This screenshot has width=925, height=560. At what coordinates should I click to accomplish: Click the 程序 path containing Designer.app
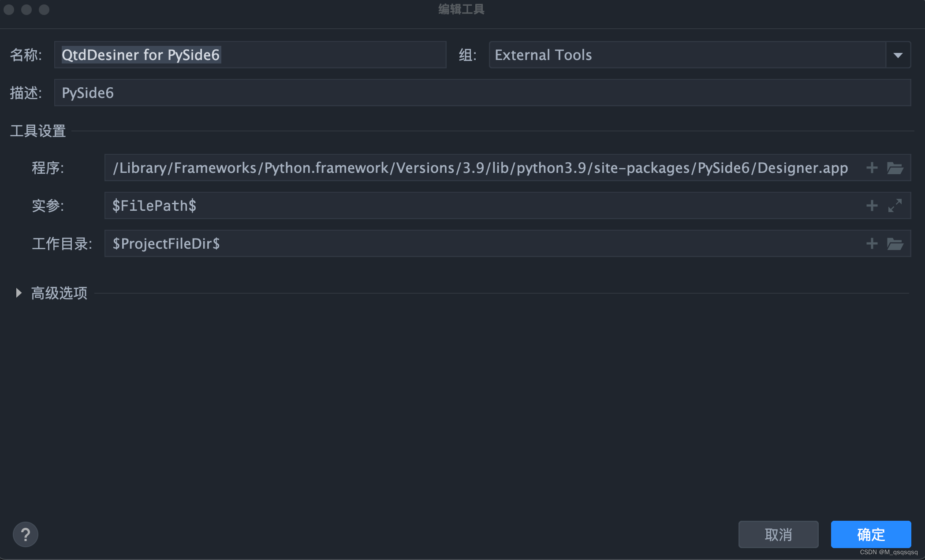pyautogui.click(x=481, y=168)
